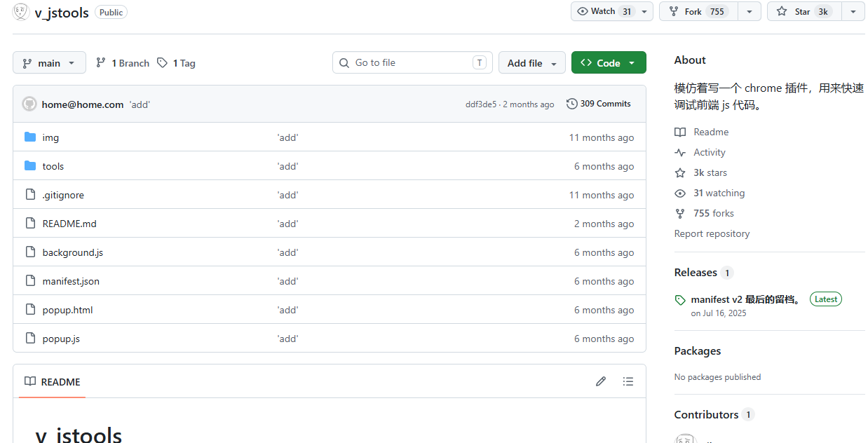Click the popup.html file icon
This screenshot has width=868, height=443.
(30, 309)
